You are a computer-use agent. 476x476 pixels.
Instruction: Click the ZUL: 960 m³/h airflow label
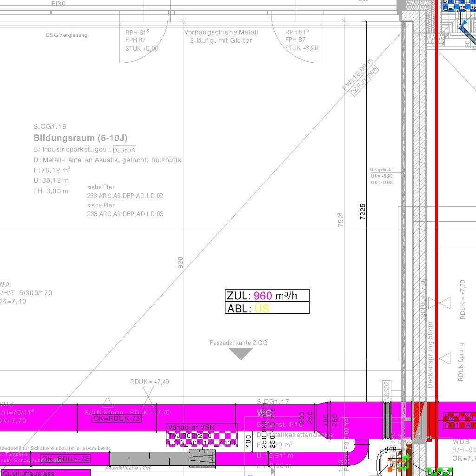point(267,295)
